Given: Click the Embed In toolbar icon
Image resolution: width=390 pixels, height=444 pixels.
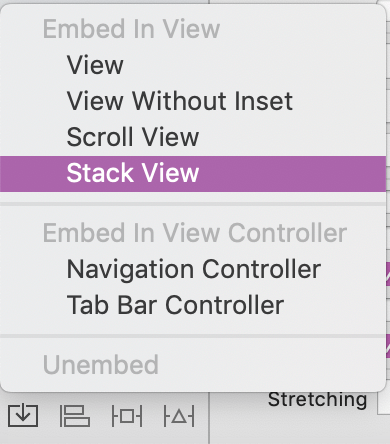Looking at the screenshot, I should (x=23, y=416).
